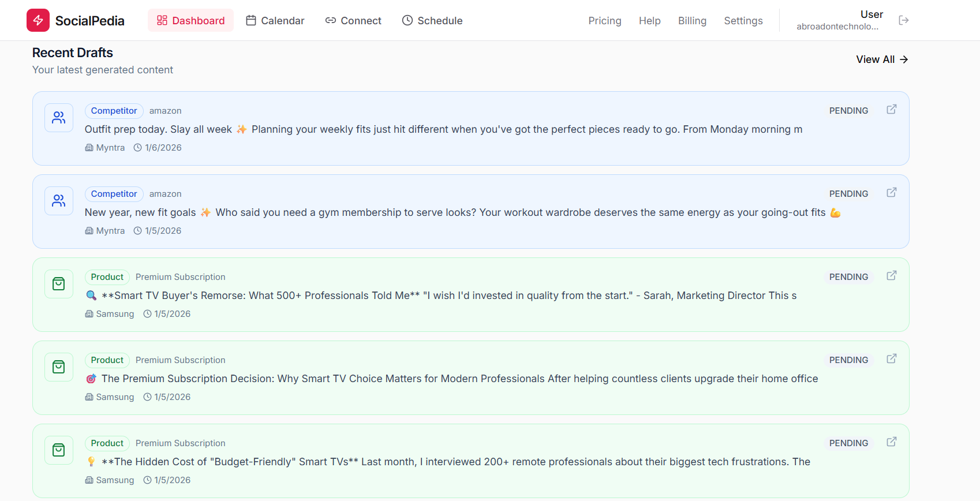The width and height of the screenshot is (980, 501).
Task: Open 'Smart TV Buyer's Remorse' draft text
Action: coord(441,296)
